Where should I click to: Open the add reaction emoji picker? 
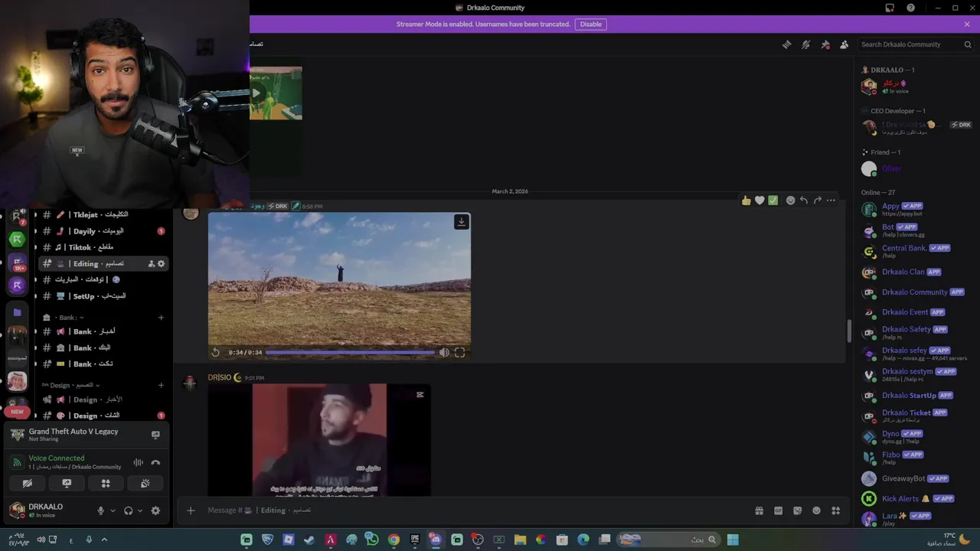point(790,201)
